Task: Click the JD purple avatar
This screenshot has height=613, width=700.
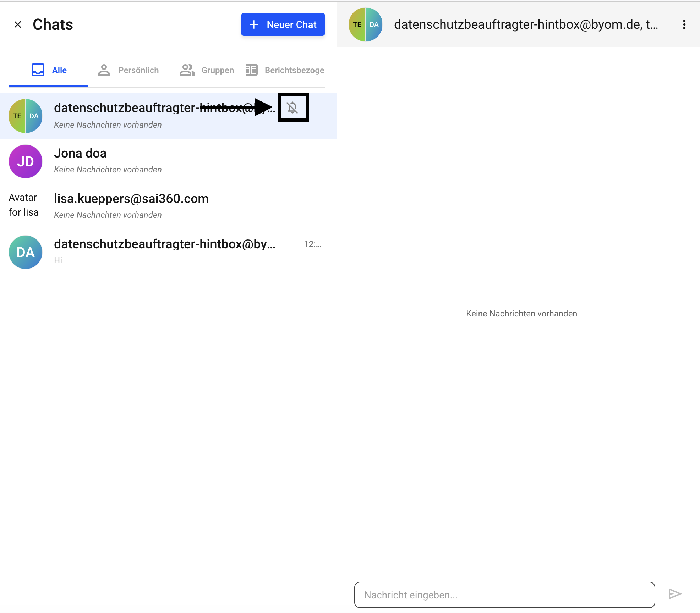Action: 26,161
